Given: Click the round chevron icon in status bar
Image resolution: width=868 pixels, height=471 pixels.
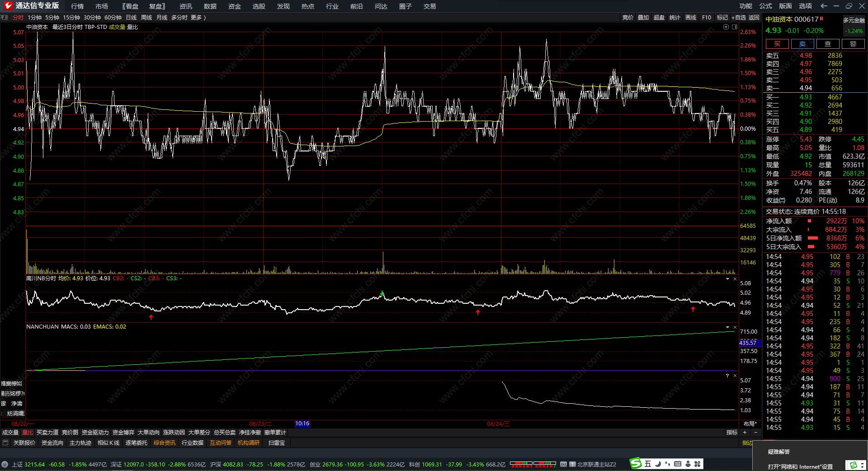Looking at the screenshot, I should 5,464.
